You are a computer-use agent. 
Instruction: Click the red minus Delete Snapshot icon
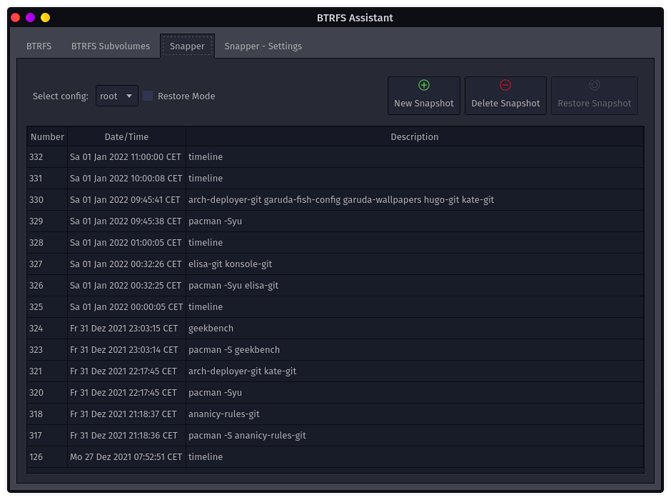coord(505,85)
